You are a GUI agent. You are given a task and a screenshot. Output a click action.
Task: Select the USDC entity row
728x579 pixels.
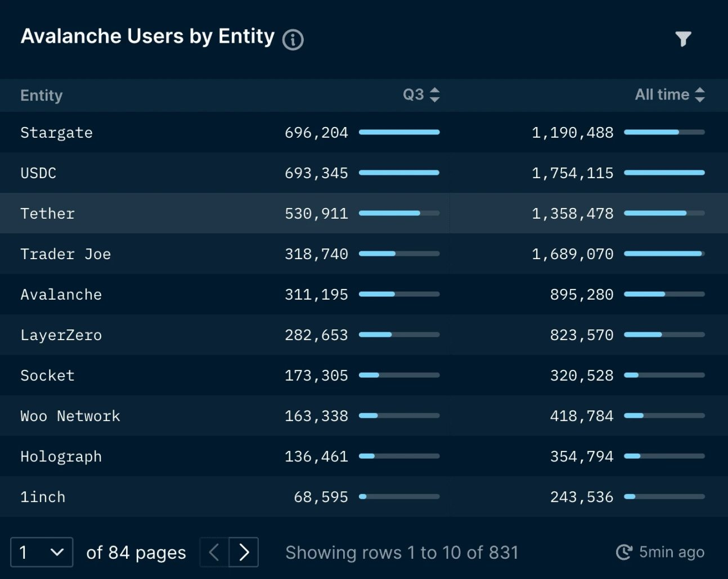[x=364, y=173]
